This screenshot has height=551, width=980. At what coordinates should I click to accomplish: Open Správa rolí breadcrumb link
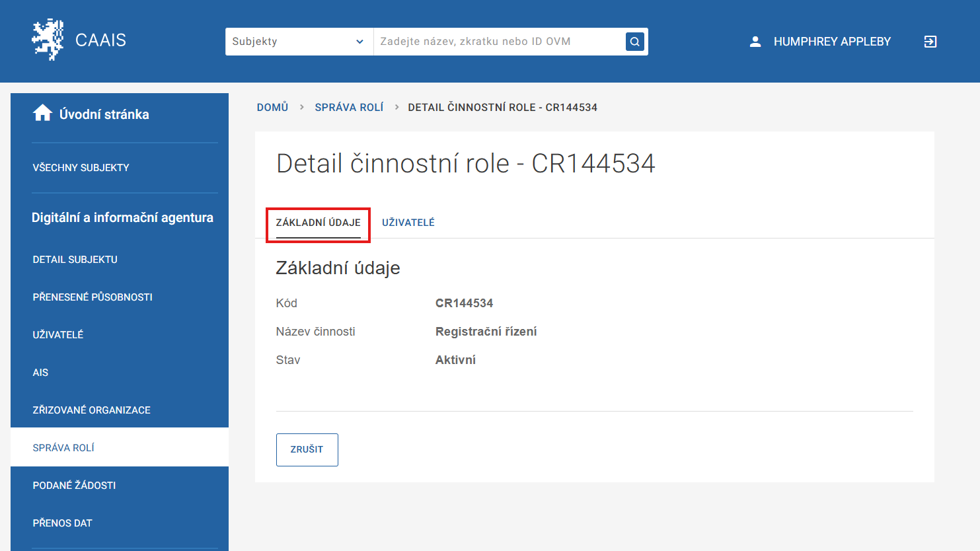349,107
